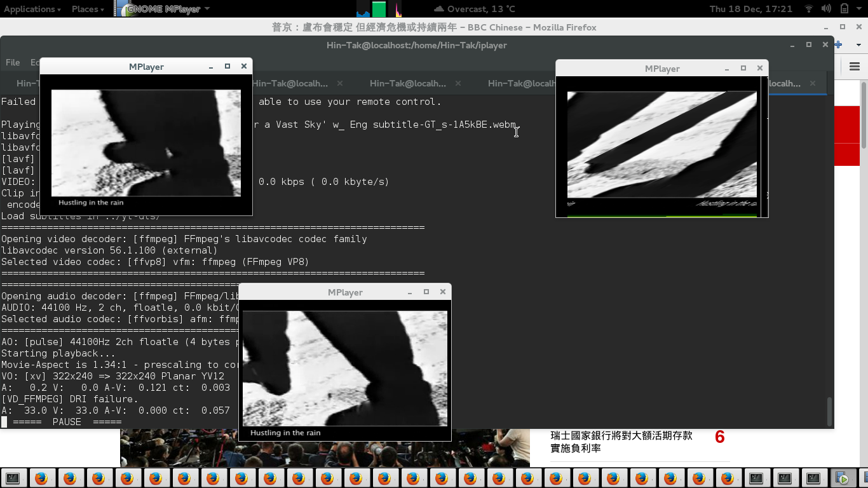Screen dimensions: 868x488
Task: Click the Overcast weather cloud icon
Action: tap(438, 9)
